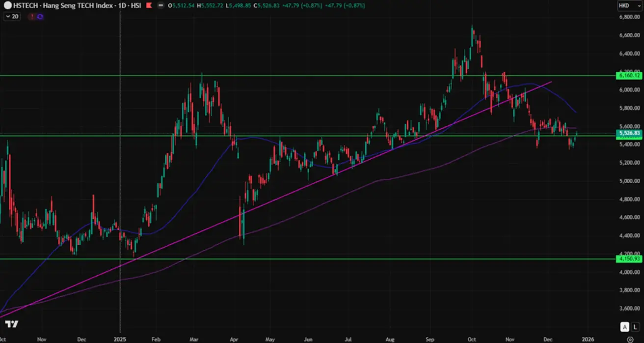
Task: Select the 6,160.12 horizontal line price label
Action: [x=629, y=76]
